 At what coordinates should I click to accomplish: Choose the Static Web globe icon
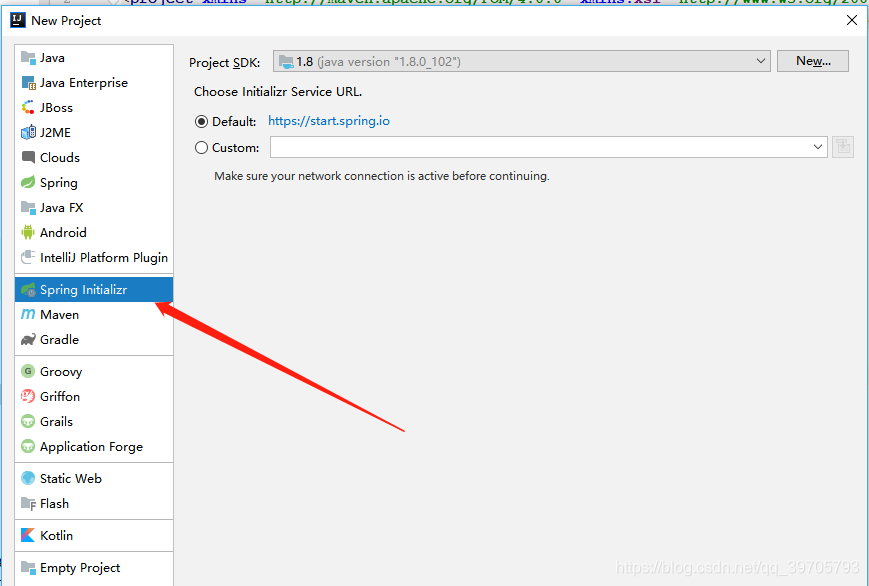tap(28, 478)
